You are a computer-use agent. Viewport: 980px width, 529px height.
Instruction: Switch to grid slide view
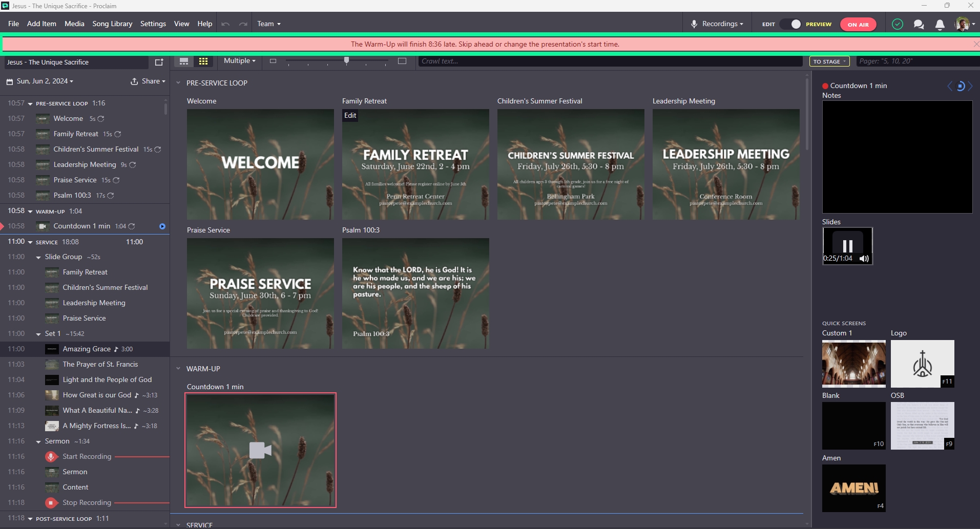tap(203, 61)
